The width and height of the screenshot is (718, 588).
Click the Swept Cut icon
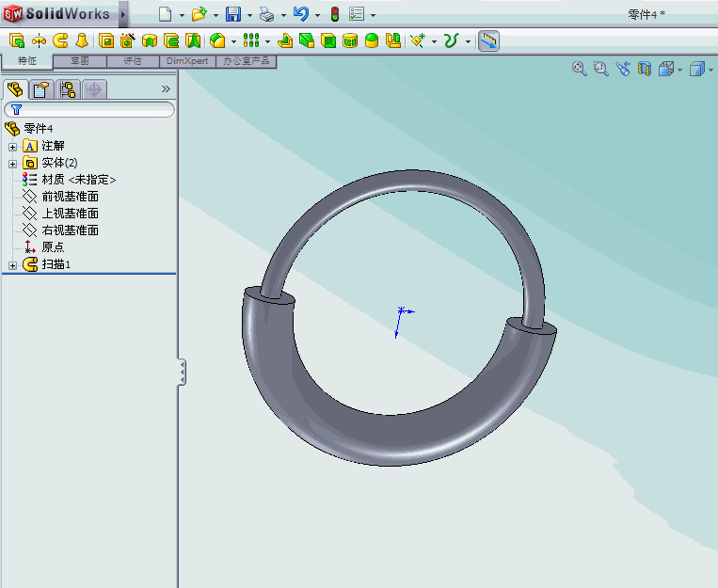171,40
